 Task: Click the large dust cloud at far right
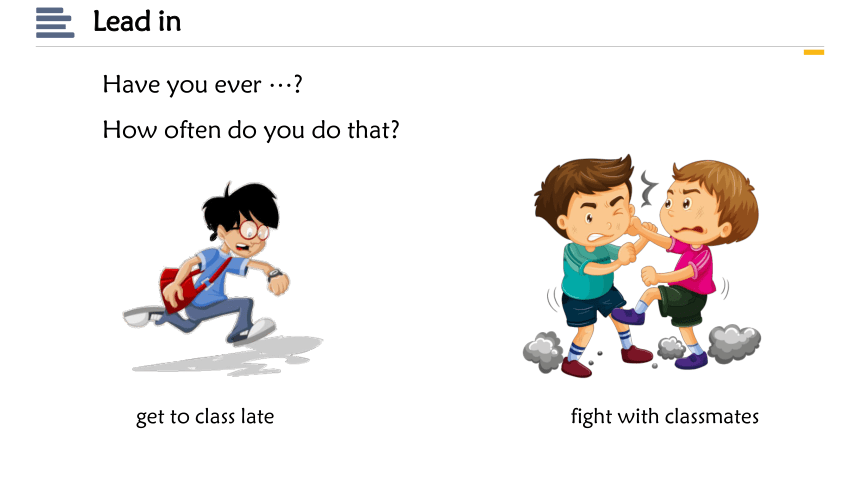pos(734,343)
